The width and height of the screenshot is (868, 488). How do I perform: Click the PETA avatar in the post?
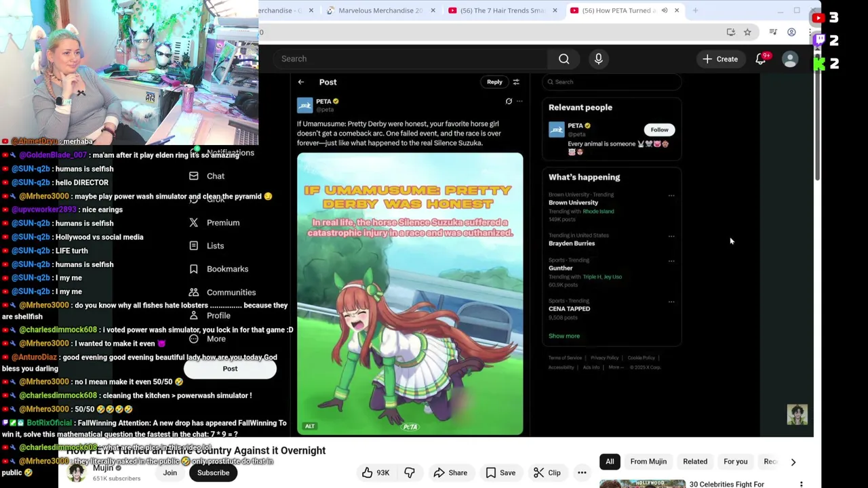coord(304,105)
